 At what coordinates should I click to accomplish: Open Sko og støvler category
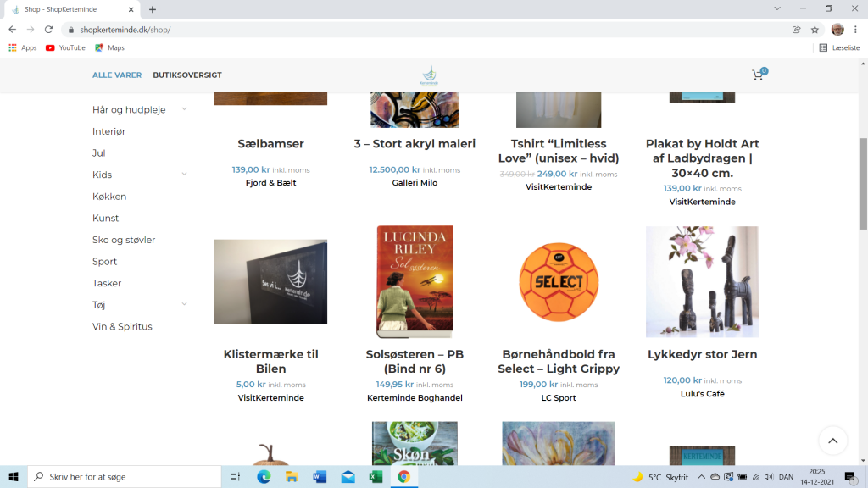click(x=124, y=240)
